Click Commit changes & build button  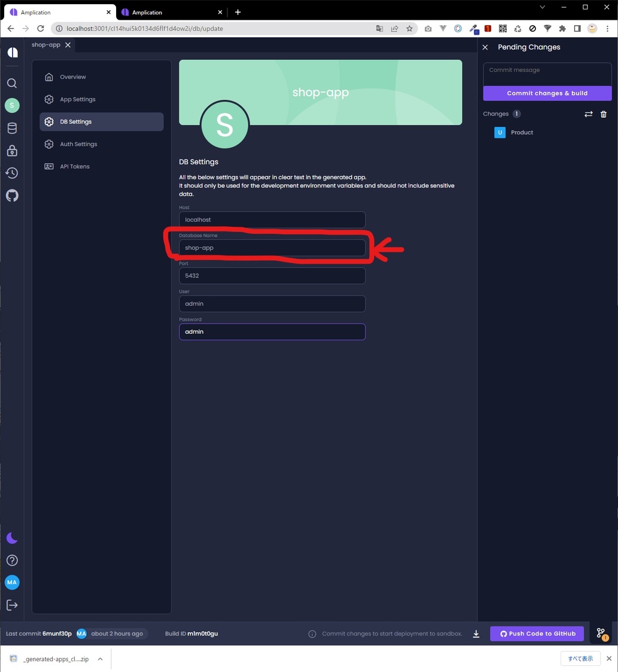coord(547,93)
